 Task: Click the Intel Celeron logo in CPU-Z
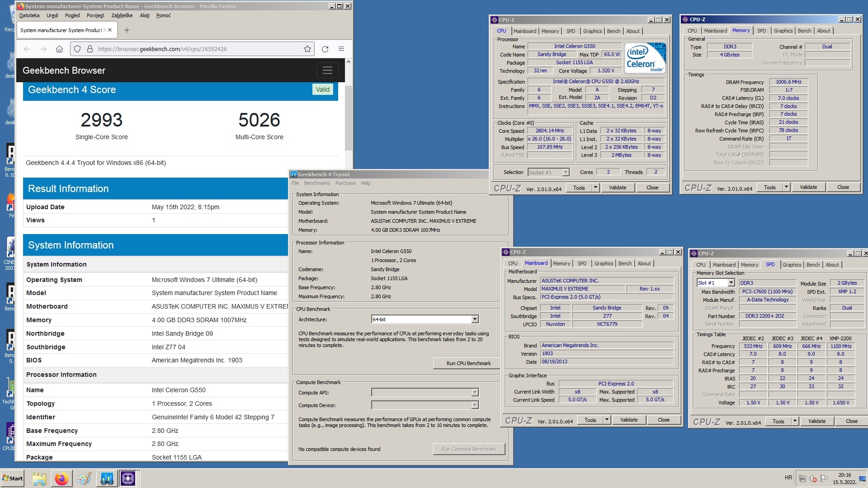(645, 58)
